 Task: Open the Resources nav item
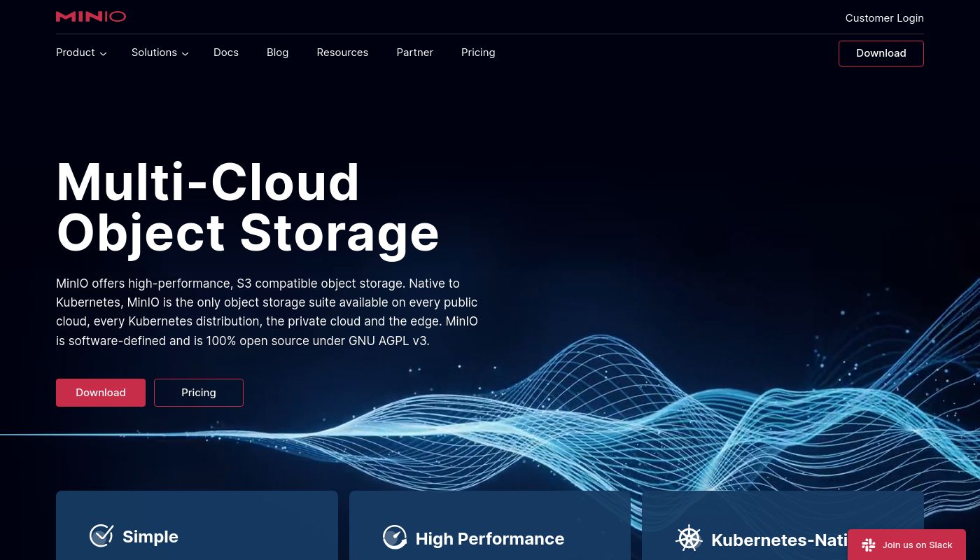click(342, 52)
